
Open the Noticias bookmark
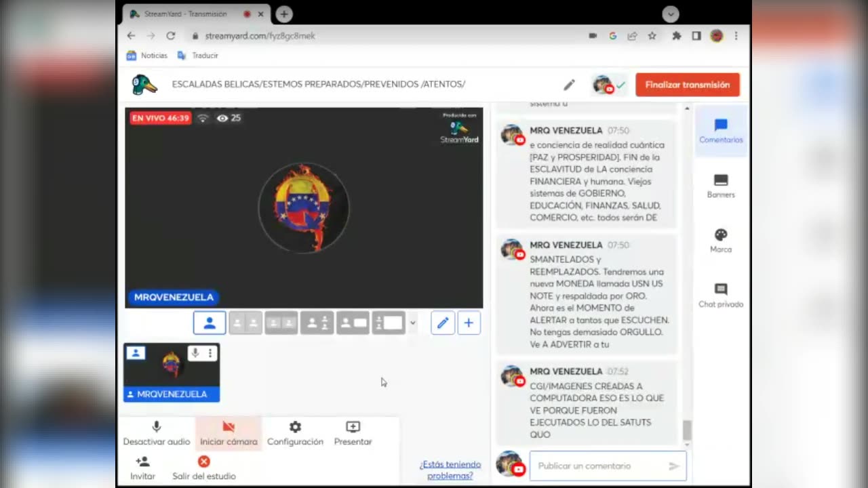(147, 56)
